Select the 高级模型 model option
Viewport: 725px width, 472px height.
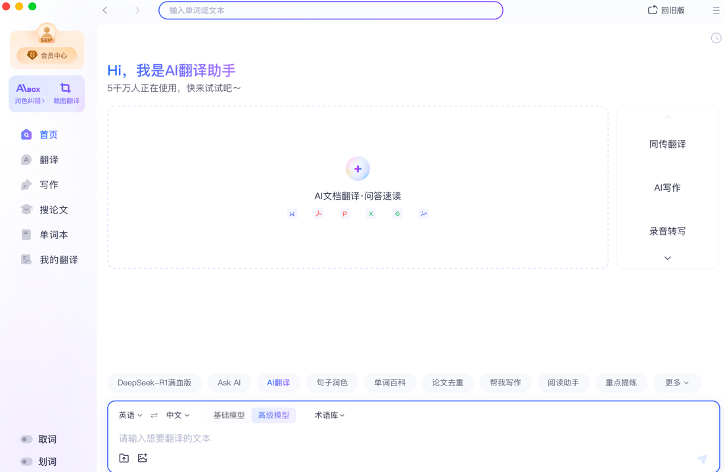pyautogui.click(x=273, y=415)
